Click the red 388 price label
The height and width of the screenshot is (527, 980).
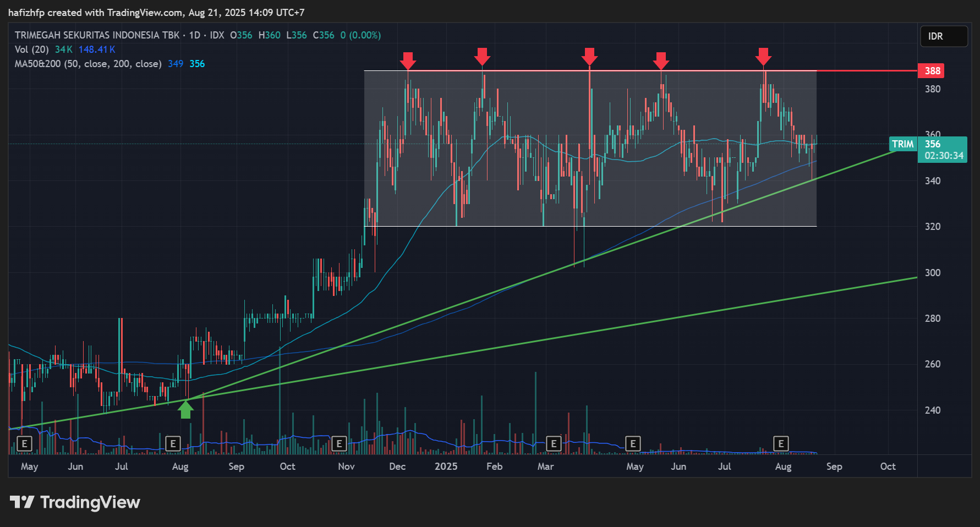pos(931,71)
